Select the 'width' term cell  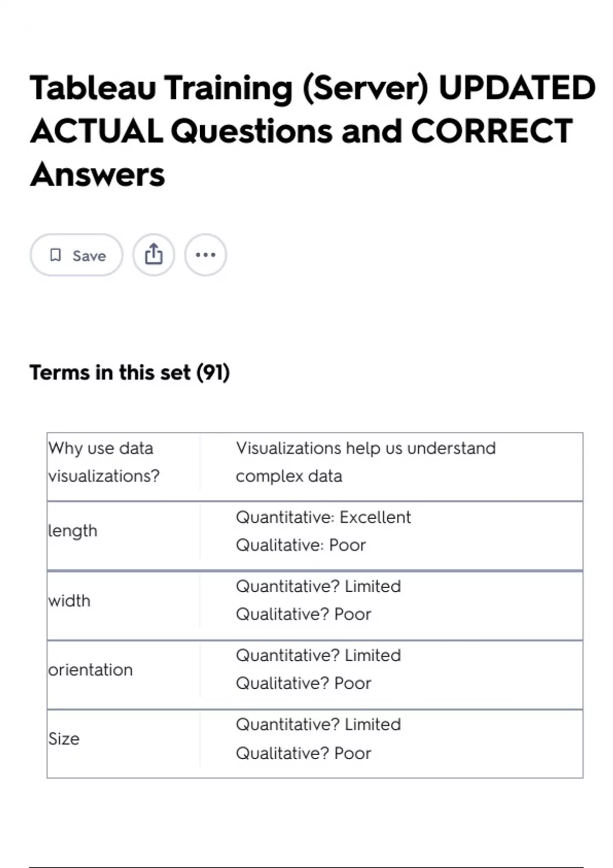pos(69,601)
